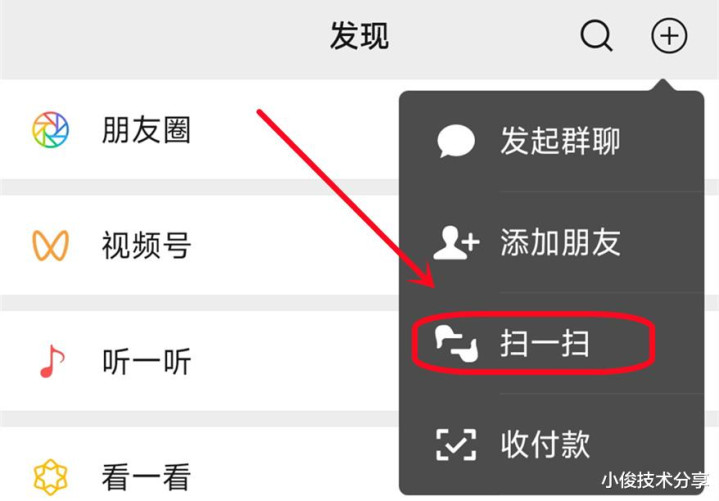Image resolution: width=719 pixels, height=501 pixels.
Task: Tap the scan icon beside 扫一扫
Action: tap(456, 344)
